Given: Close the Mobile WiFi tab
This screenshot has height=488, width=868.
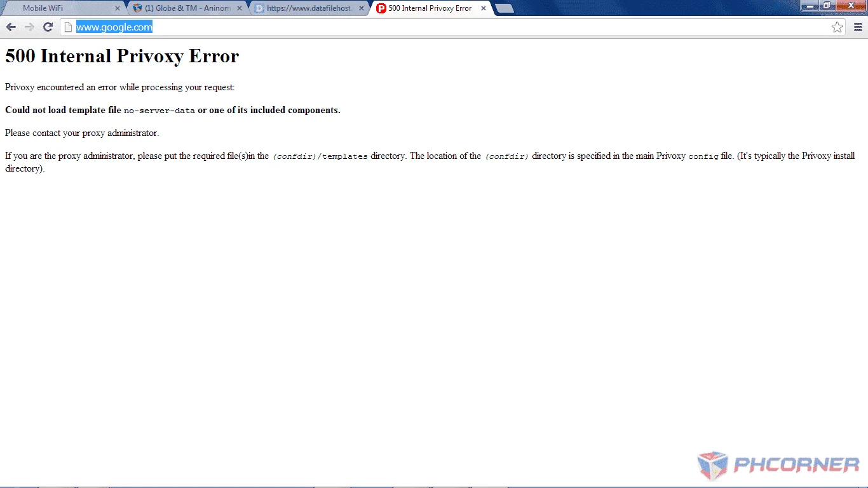Looking at the screenshot, I should tap(117, 8).
